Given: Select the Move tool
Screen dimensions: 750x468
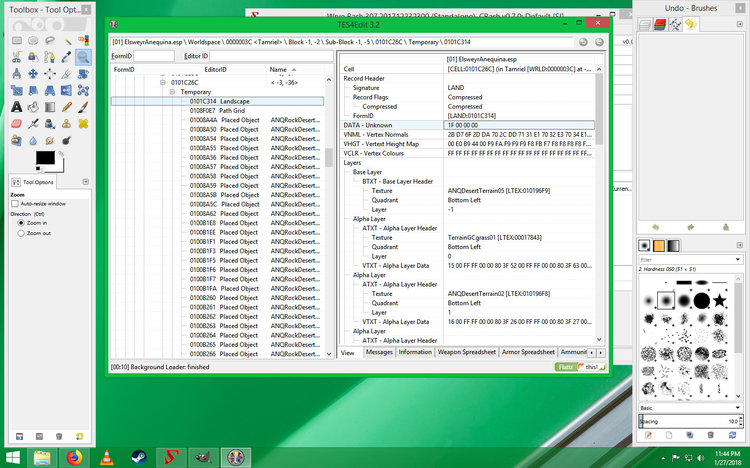Looking at the screenshot, I should pyautogui.click(x=33, y=74).
